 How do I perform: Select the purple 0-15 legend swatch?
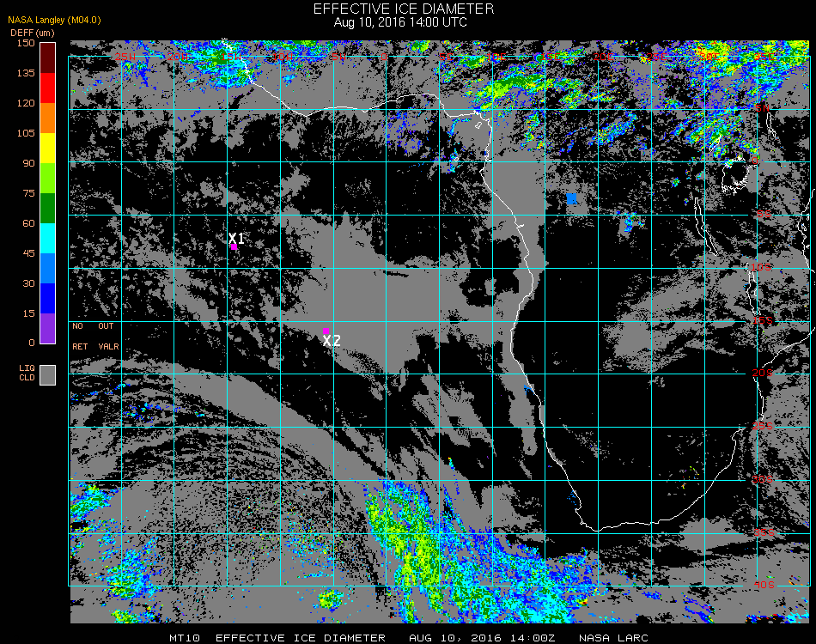click(48, 328)
